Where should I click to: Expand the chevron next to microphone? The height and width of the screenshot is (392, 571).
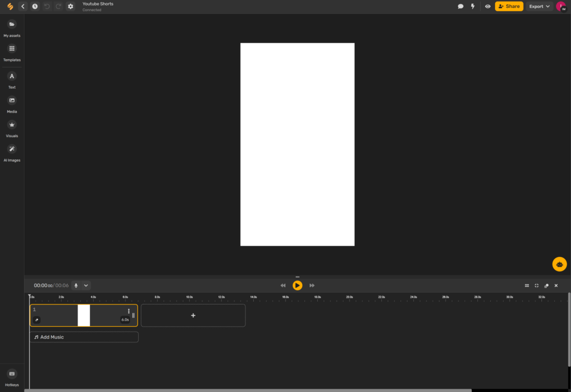coord(86,285)
